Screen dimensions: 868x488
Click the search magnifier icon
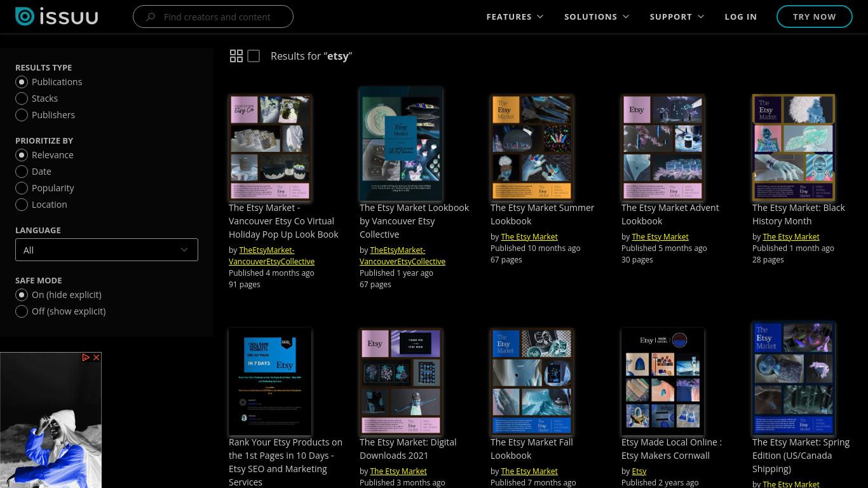point(151,17)
